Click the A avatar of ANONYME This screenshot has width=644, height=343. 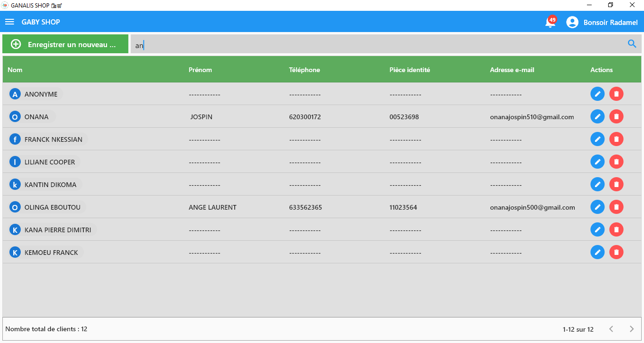coord(15,94)
